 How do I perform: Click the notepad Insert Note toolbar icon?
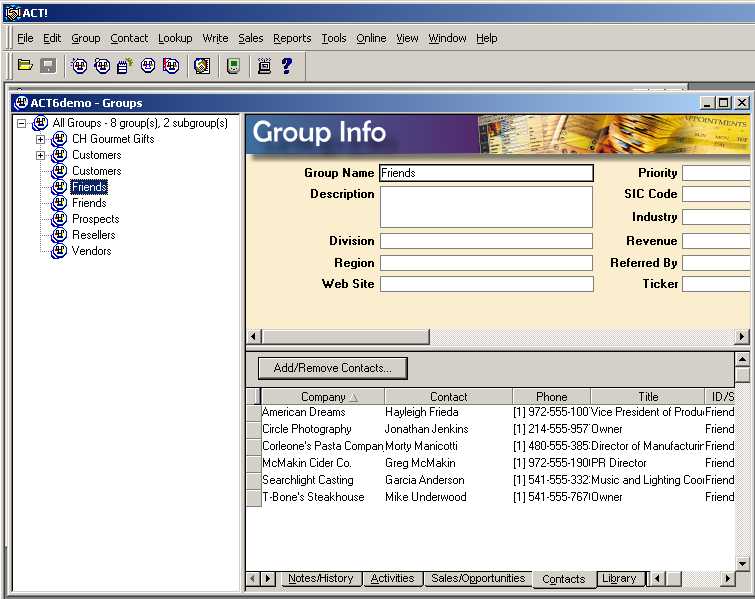[x=124, y=65]
